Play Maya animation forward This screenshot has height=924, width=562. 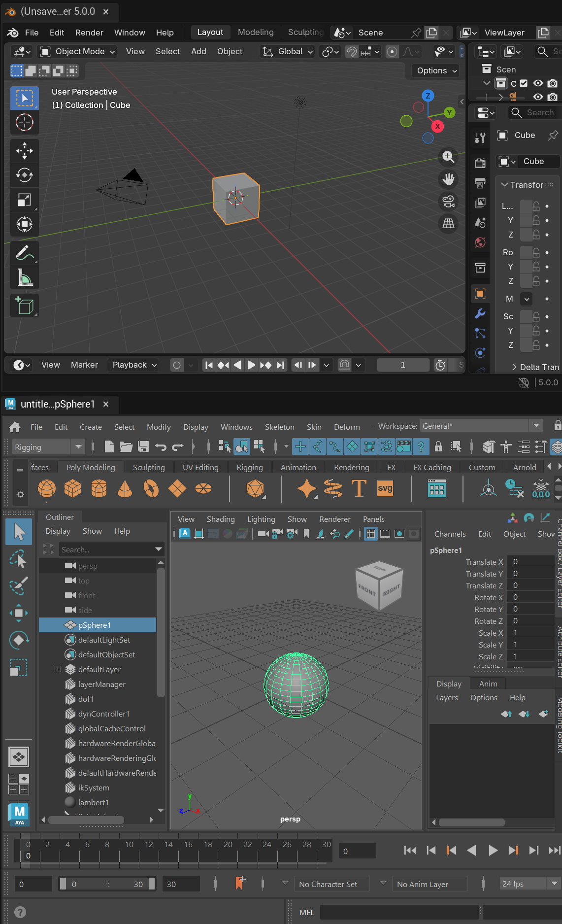click(493, 850)
